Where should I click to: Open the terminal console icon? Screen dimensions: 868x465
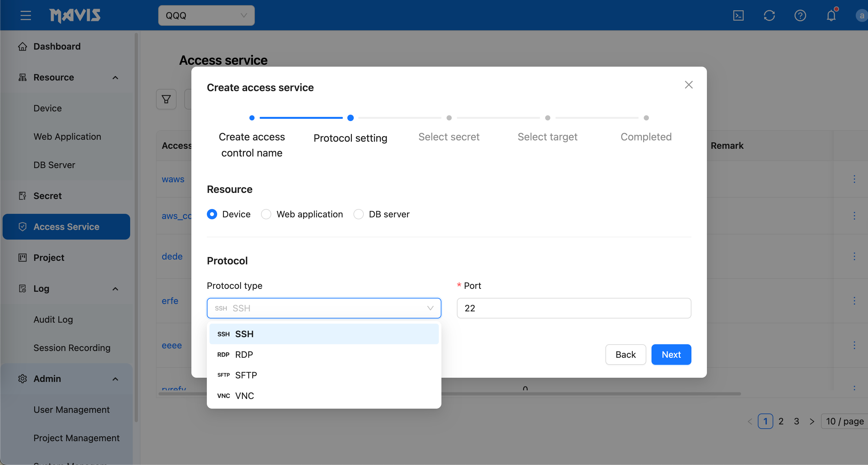(738, 15)
